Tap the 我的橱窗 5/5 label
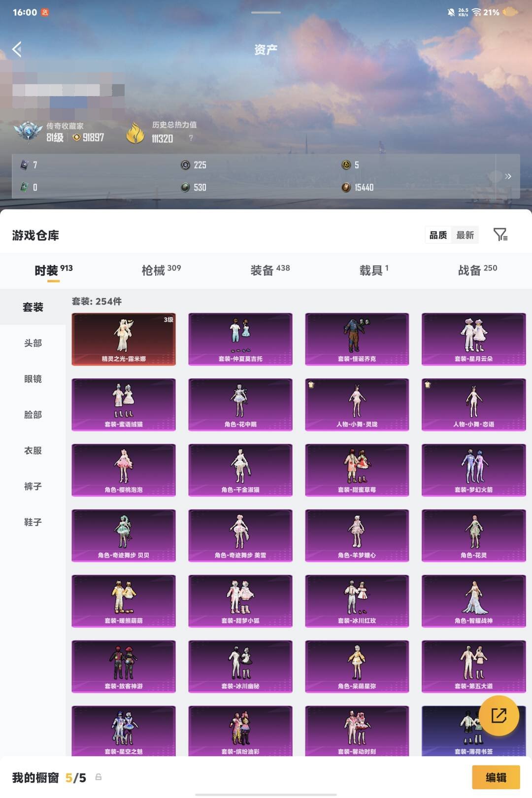The image size is (532, 798). [49, 777]
